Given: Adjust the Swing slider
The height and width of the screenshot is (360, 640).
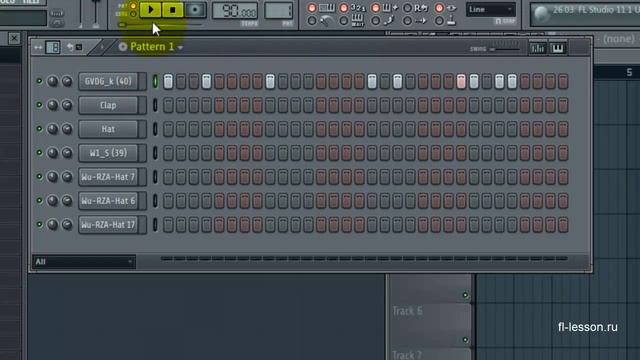Looking at the screenshot, I should (504, 49).
